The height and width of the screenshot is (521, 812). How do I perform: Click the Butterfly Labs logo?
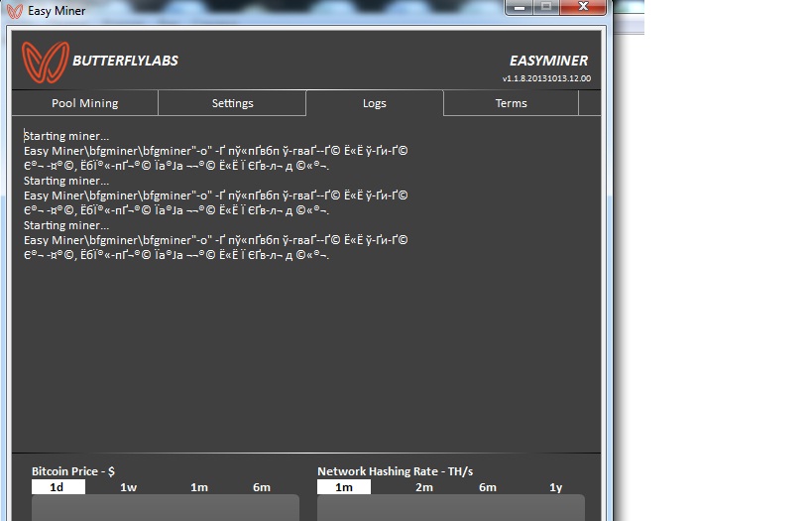coord(45,63)
